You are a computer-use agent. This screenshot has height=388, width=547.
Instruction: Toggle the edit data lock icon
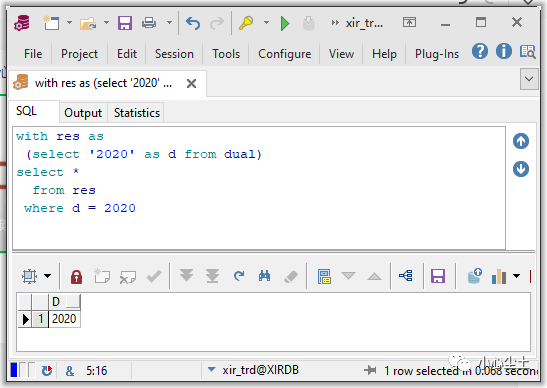click(x=76, y=277)
